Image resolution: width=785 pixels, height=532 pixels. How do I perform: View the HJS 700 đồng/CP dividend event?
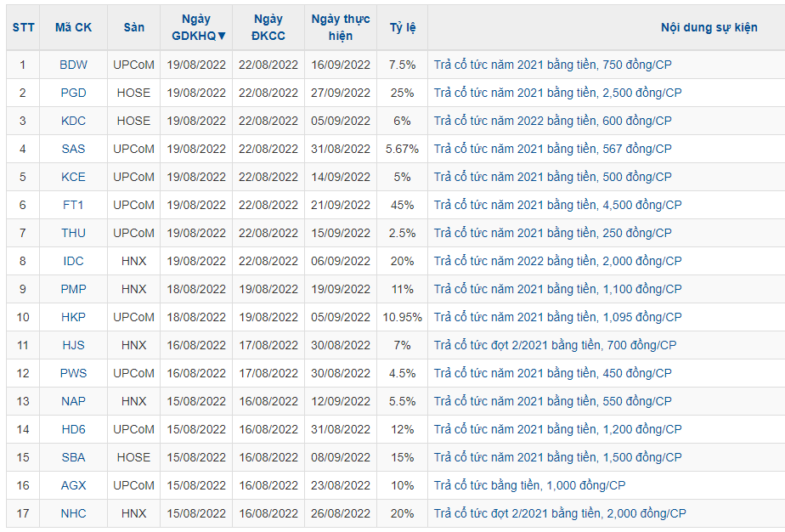(x=555, y=345)
